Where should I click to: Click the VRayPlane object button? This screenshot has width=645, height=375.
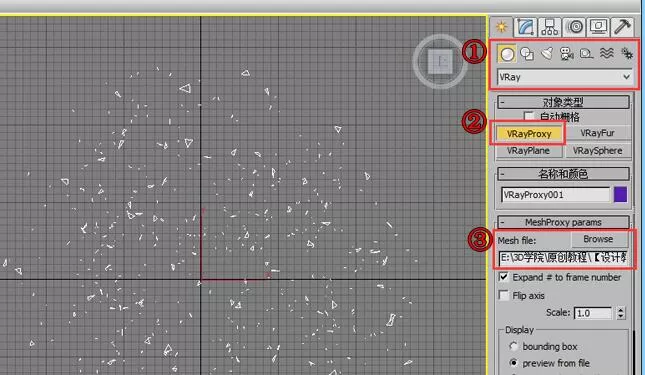tap(528, 150)
